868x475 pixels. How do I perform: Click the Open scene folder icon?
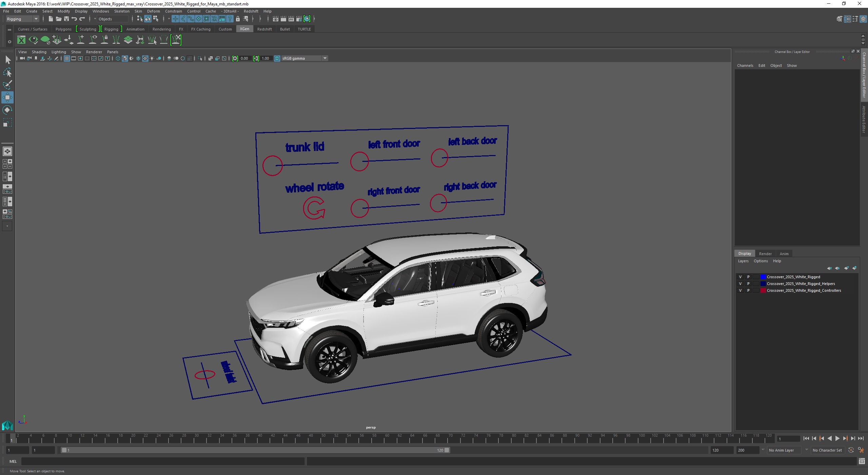pyautogui.click(x=58, y=19)
